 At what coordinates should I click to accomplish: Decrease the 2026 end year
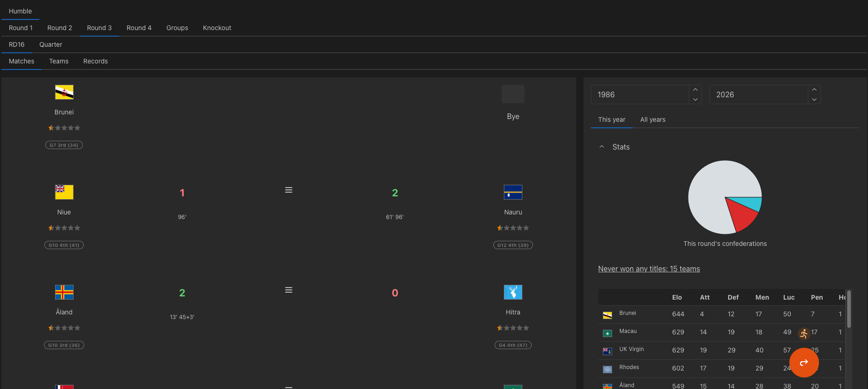click(x=814, y=99)
